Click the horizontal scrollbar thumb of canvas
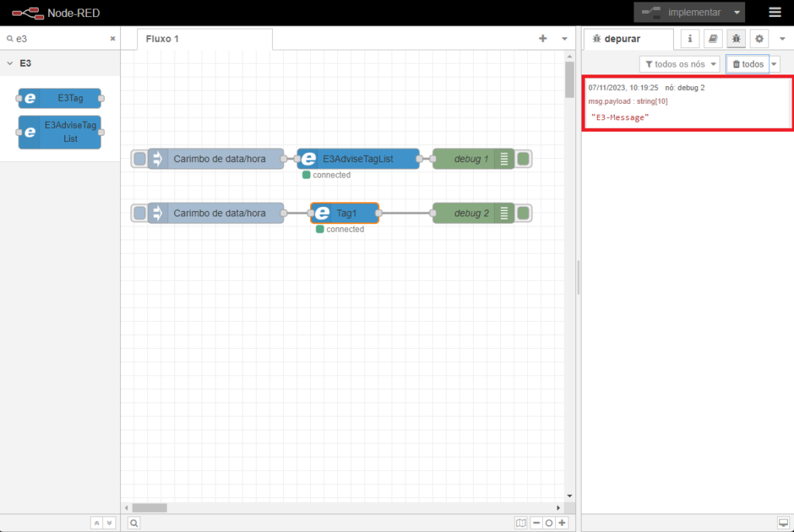The height and width of the screenshot is (532, 794). (x=149, y=508)
